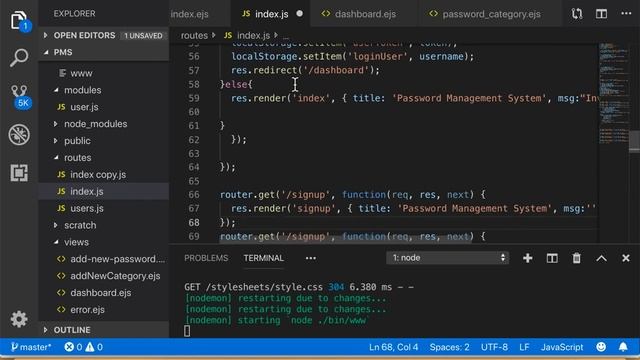Image resolution: width=640 pixels, height=360 pixels.
Task: Open users.js in routes folder
Action: point(104,208)
